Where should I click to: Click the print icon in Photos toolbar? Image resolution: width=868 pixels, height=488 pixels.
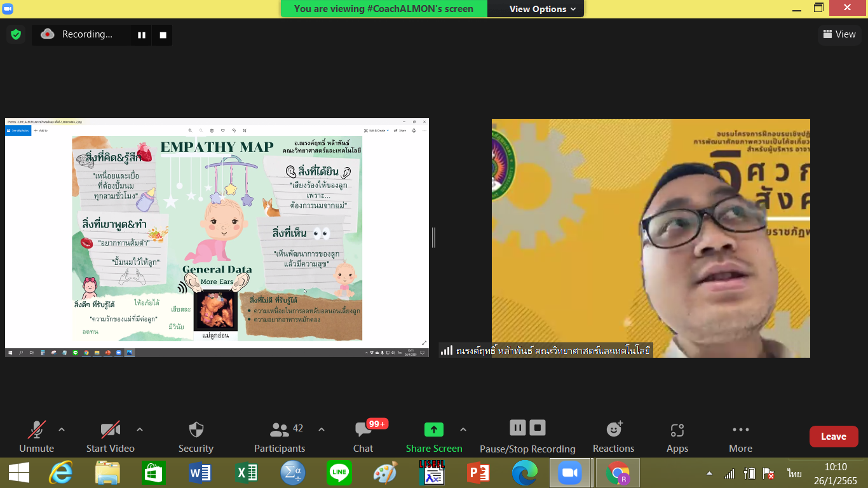pyautogui.click(x=414, y=130)
